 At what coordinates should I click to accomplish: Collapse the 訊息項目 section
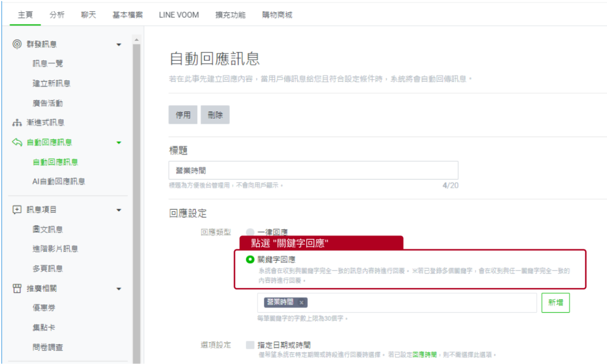pos(119,210)
